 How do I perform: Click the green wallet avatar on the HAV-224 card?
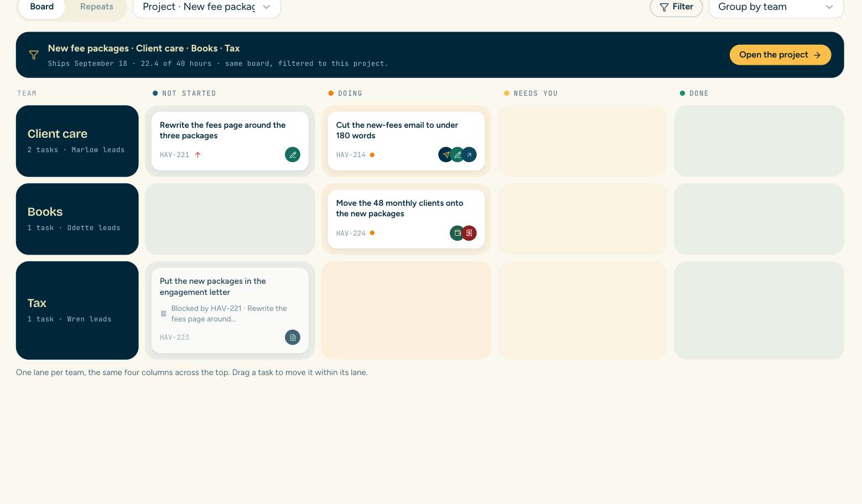coord(458,233)
